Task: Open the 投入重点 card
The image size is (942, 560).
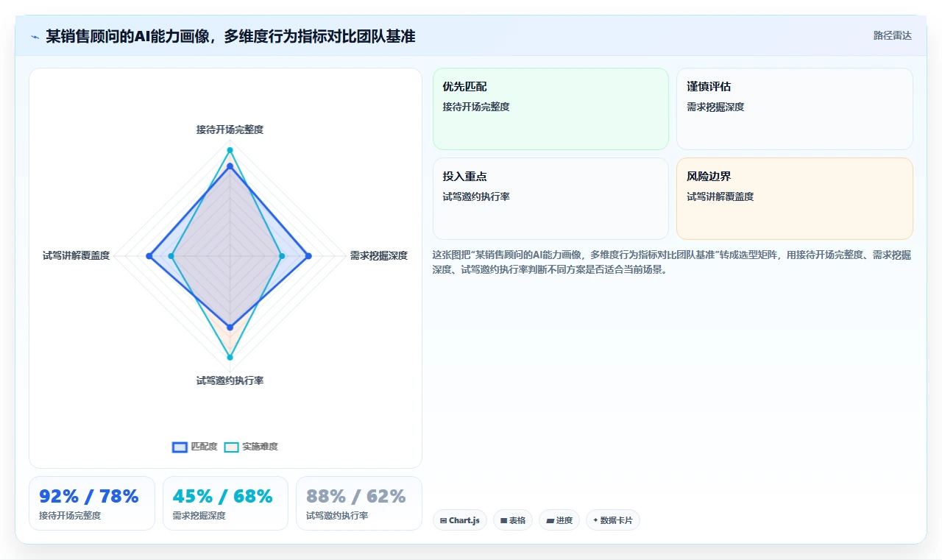Action: 550,199
